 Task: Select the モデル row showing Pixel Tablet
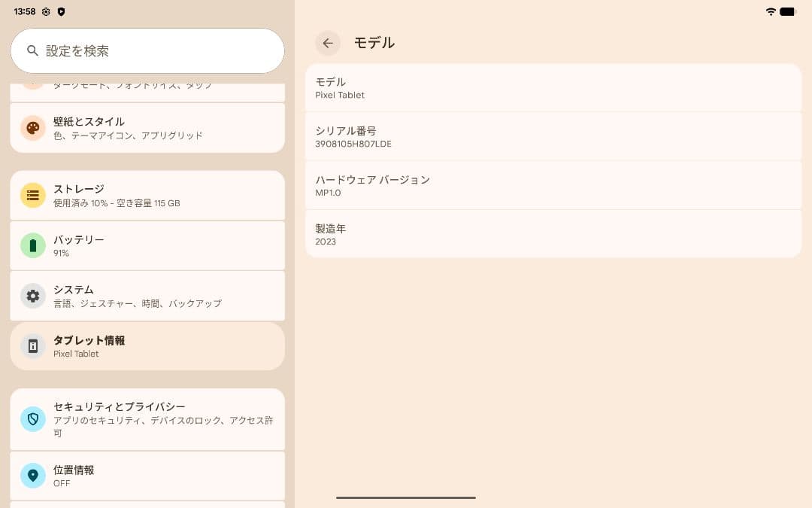point(553,87)
